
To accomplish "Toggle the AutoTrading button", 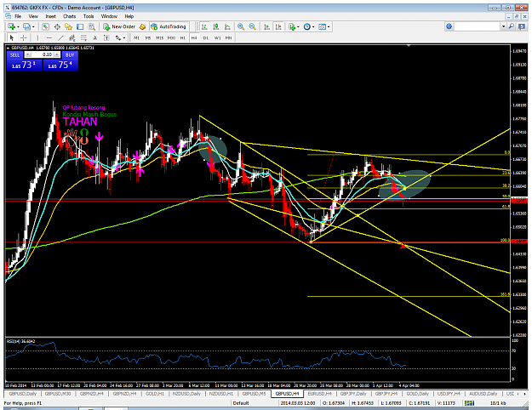I will coord(169,26).
